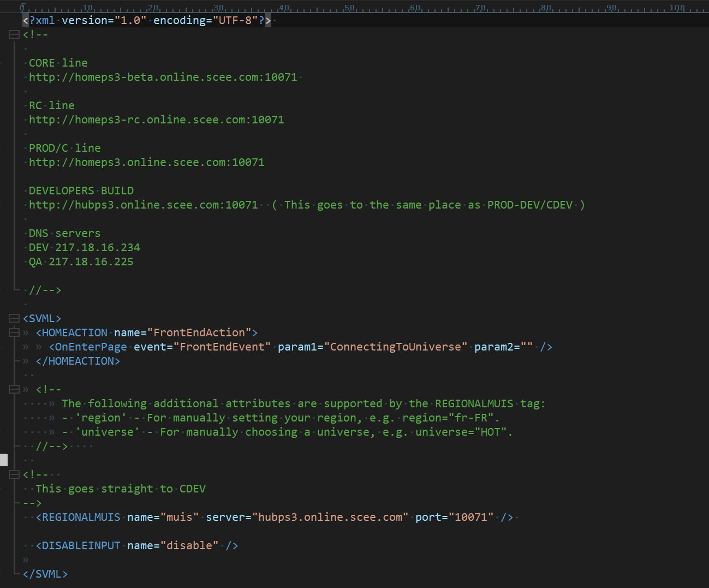Click the column 50 mark on the ruler
Viewport: 709px width, 588px height.
(350, 8)
